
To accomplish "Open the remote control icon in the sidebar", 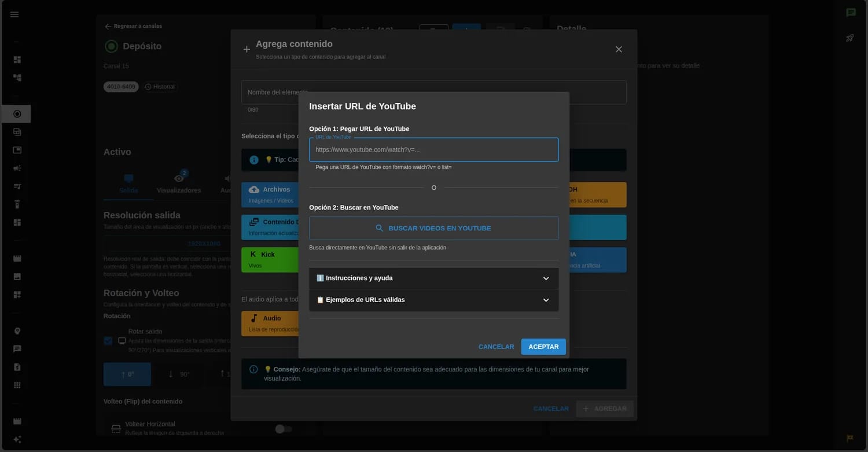I will (x=17, y=204).
